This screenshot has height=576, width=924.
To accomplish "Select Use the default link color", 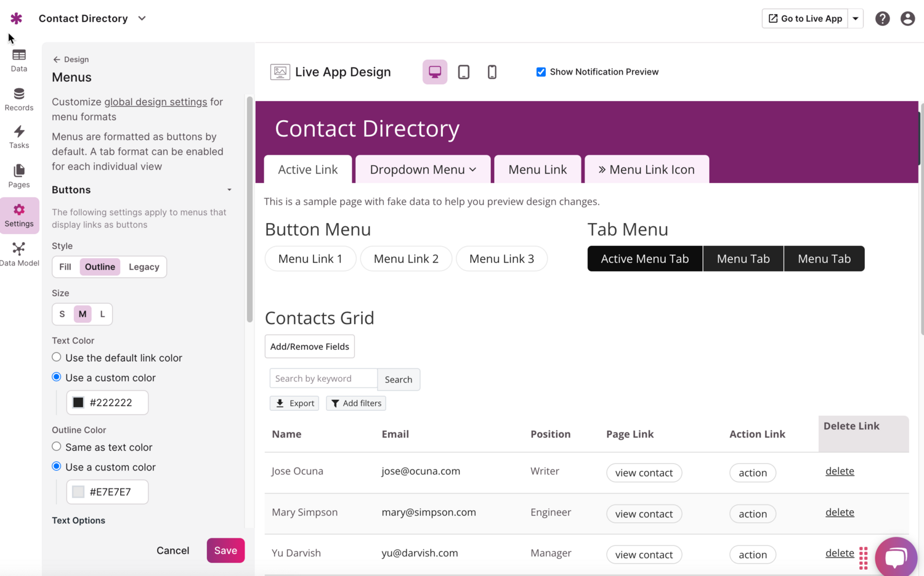I will [57, 357].
